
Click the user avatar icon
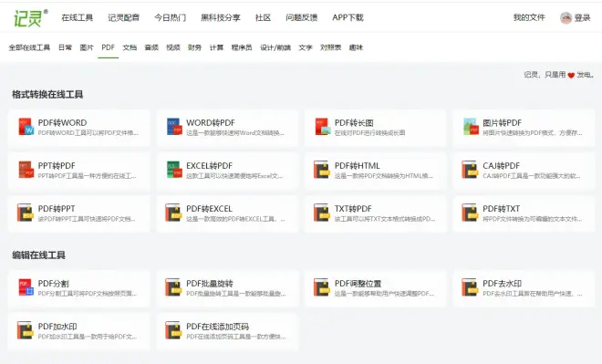[x=566, y=17]
